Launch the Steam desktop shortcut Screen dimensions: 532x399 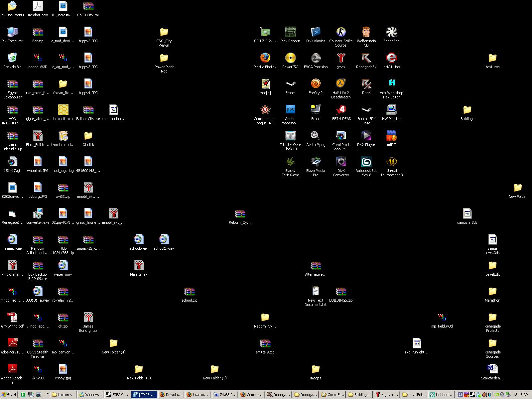290,84
